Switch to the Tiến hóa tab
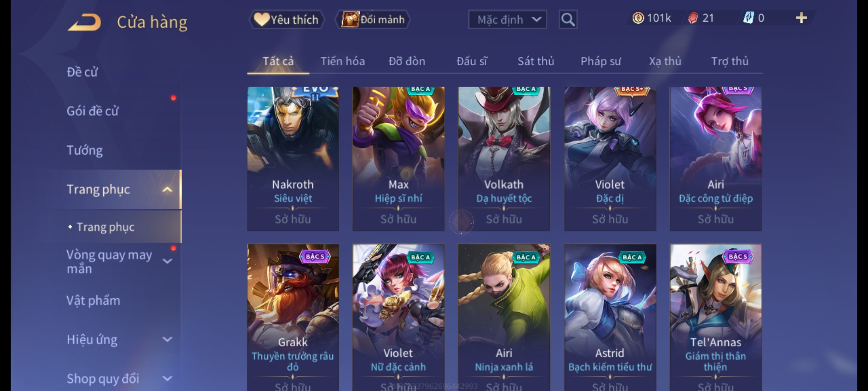 coord(342,61)
